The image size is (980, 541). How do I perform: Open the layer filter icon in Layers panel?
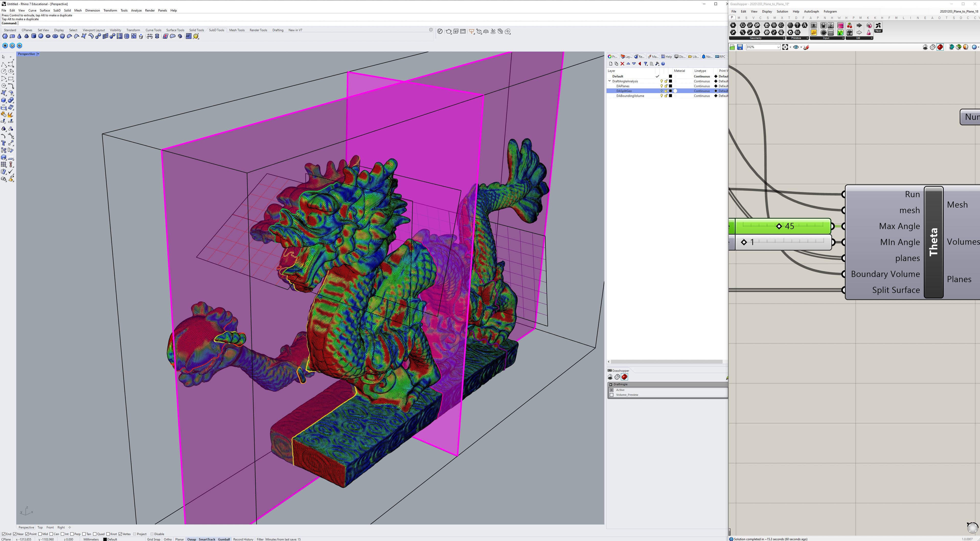646,64
